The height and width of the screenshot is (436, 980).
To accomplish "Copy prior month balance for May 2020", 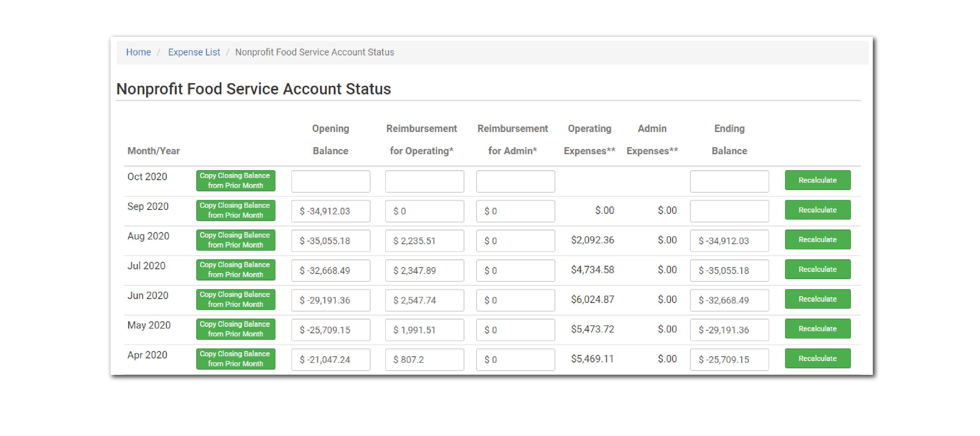I will (235, 329).
